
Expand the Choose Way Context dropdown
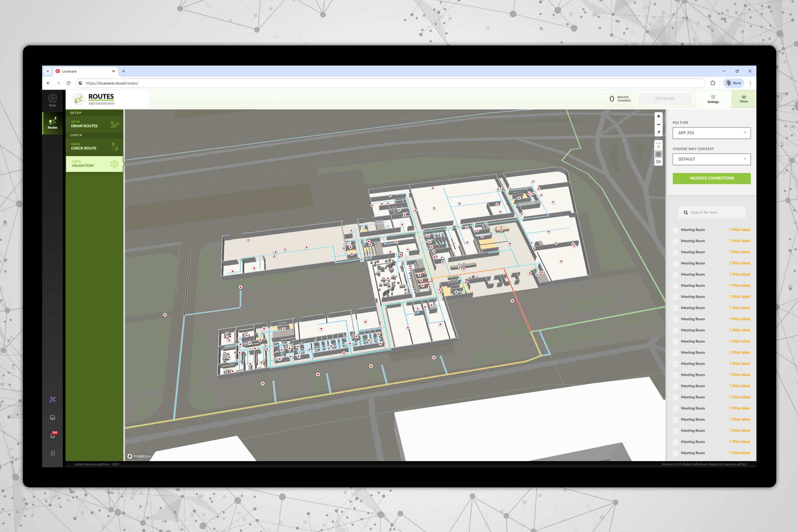click(x=711, y=159)
